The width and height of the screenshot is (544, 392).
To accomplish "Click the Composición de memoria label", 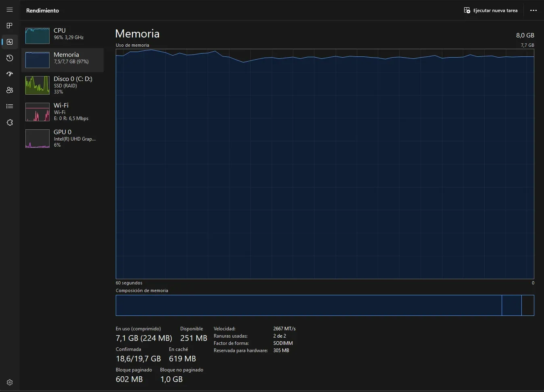I will pos(142,290).
